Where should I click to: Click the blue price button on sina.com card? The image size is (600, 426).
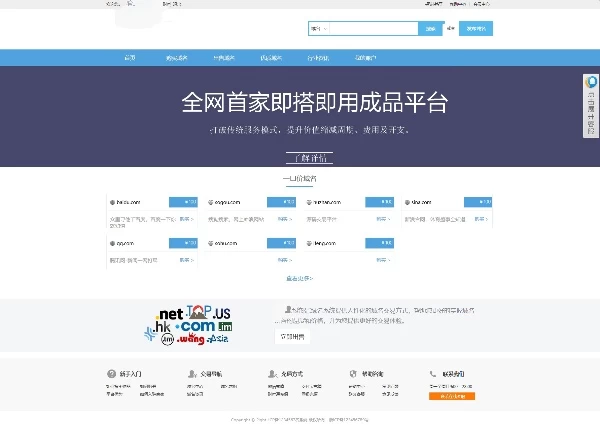(x=478, y=202)
